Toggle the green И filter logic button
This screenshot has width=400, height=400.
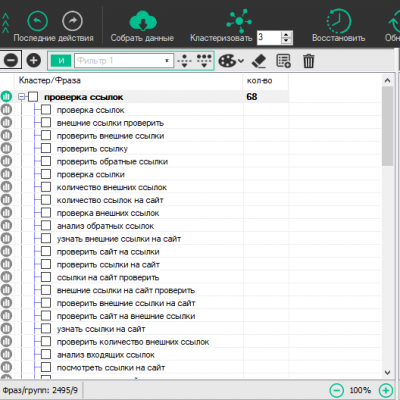[x=61, y=61]
